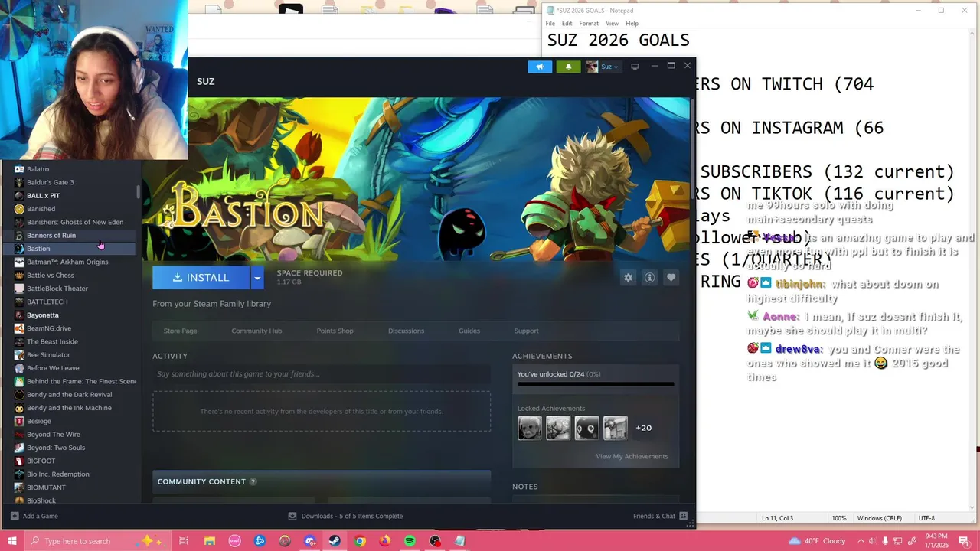Click the blue INSTALL button for Bastion
Viewport: 980px width, 551px height.
[201, 278]
